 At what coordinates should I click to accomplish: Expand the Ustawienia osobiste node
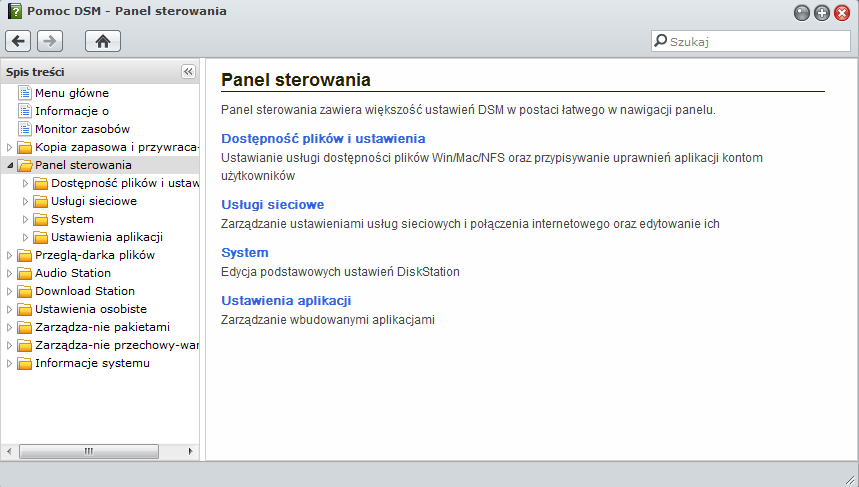[9, 310]
